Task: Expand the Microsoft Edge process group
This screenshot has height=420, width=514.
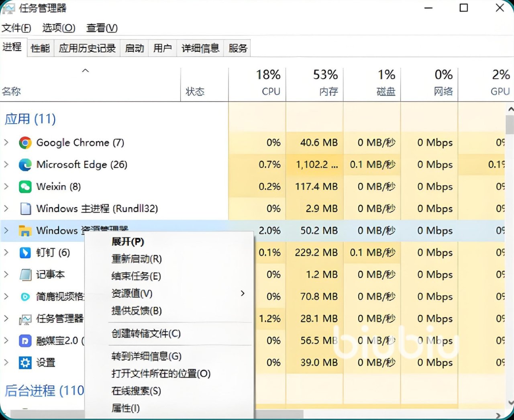Action: (6, 165)
